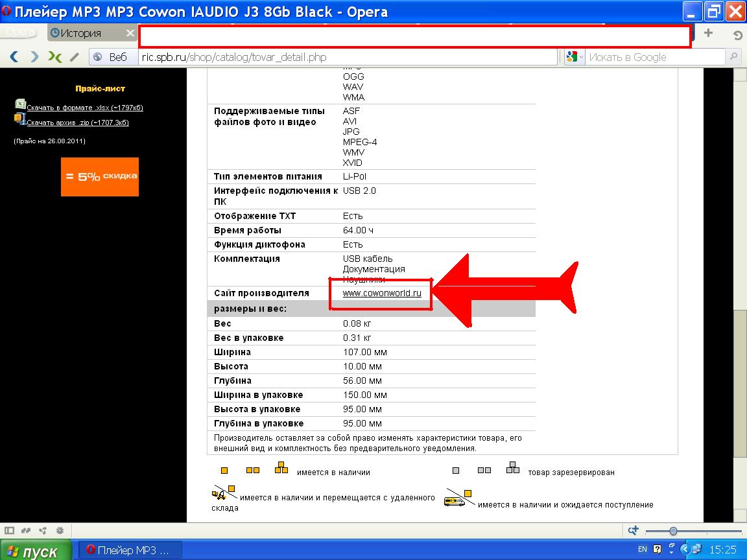Click the zoom magnifier icon in status bar
Image resolution: width=747 pixels, height=560 pixels.
coord(633,530)
